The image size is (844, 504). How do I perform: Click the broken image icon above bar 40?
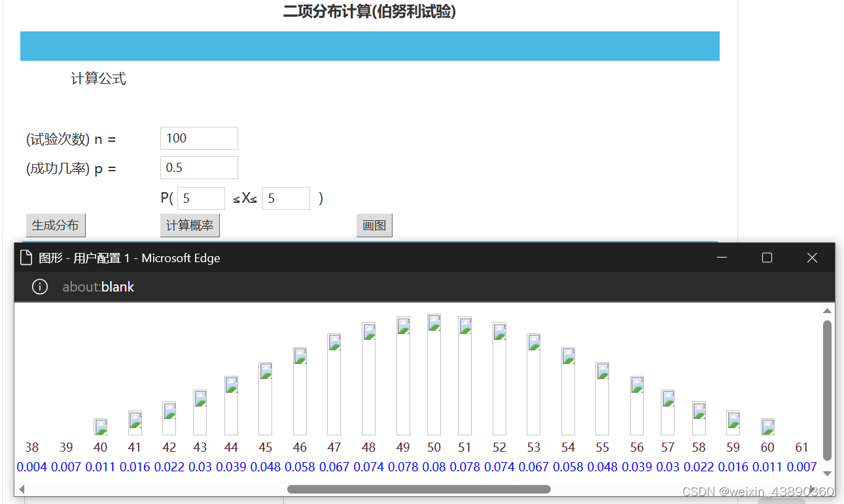tap(100, 426)
